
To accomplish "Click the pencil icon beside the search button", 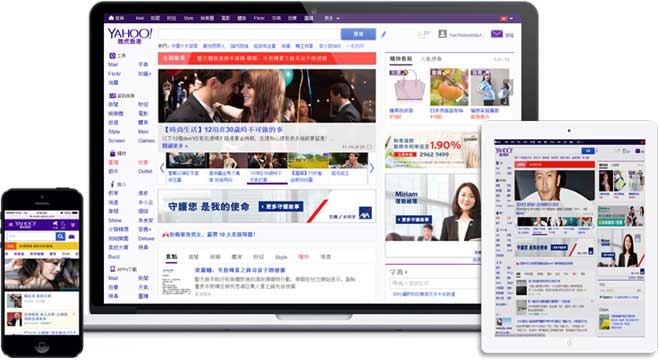I will click(x=384, y=34).
